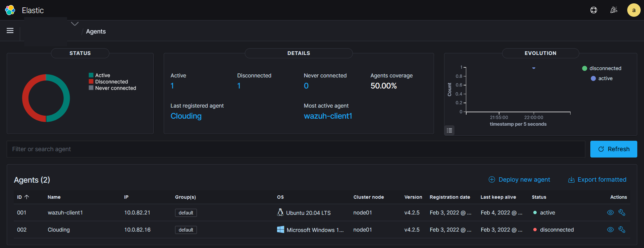The height and width of the screenshot is (248, 644).
Task: Open the configuration wrench for Clouding
Action: (x=622, y=230)
